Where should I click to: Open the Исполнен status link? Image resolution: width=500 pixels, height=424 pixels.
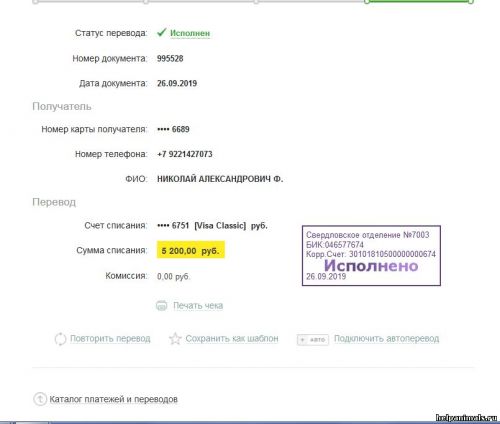pyautogui.click(x=190, y=33)
